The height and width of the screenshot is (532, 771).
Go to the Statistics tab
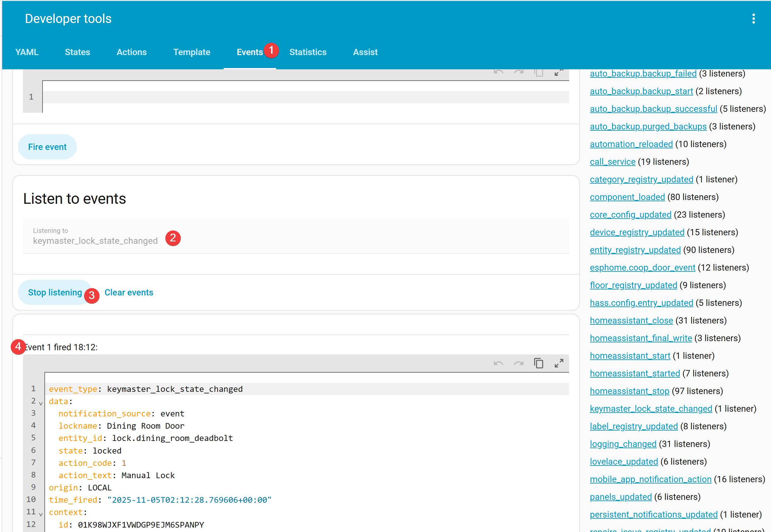click(308, 52)
